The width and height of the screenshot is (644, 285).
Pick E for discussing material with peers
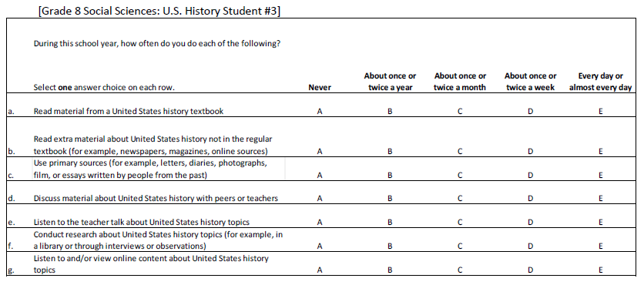(x=600, y=199)
